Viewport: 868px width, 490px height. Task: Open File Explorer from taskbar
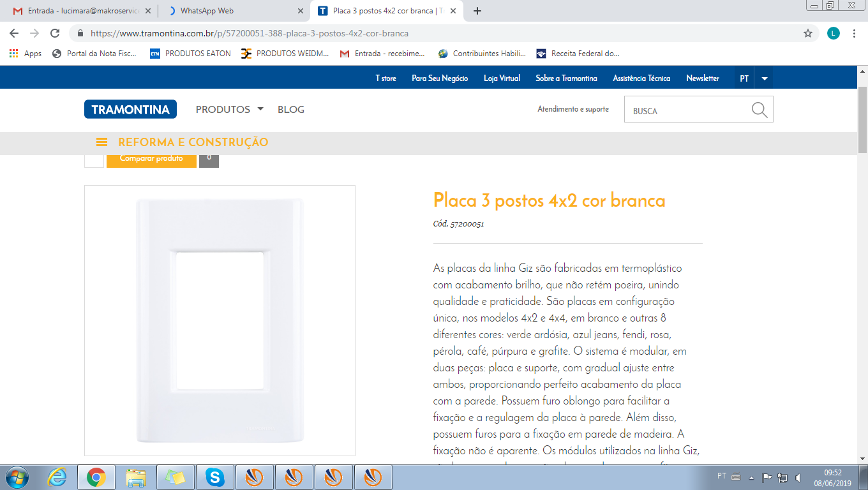point(136,477)
